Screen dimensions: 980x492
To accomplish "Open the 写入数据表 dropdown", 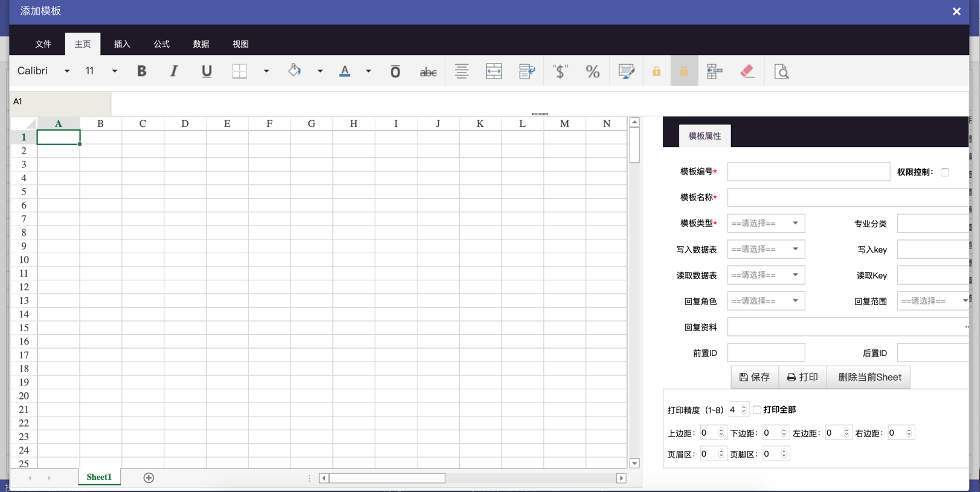I will pos(766,249).
